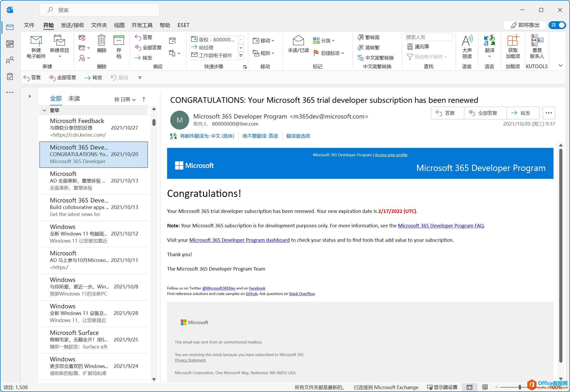This screenshot has width=570, height=392.
Task: Open the People contacts sidebar icon
Action: point(10,60)
